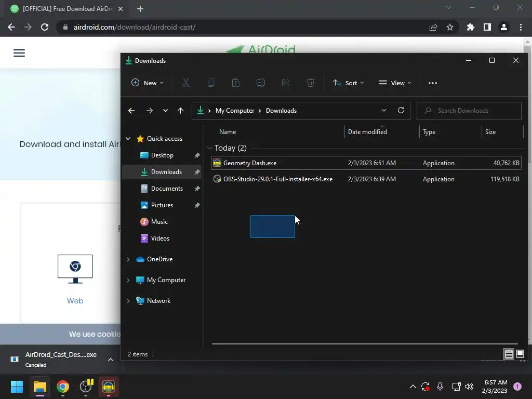Open the New item dropdown in Explorer

point(148,83)
